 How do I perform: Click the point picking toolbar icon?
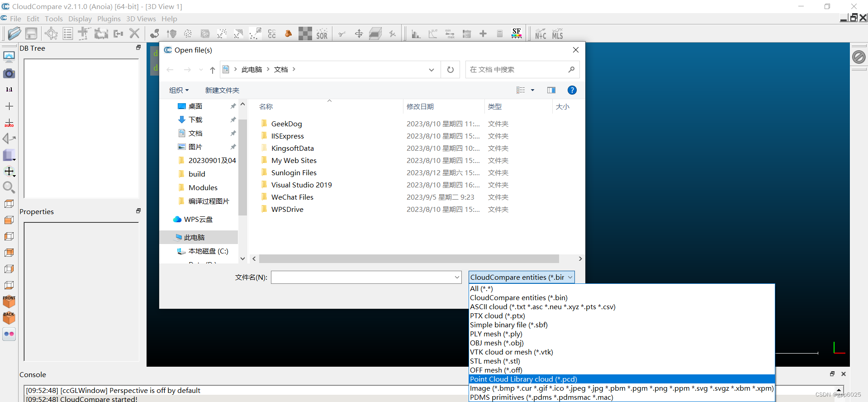[x=51, y=33]
